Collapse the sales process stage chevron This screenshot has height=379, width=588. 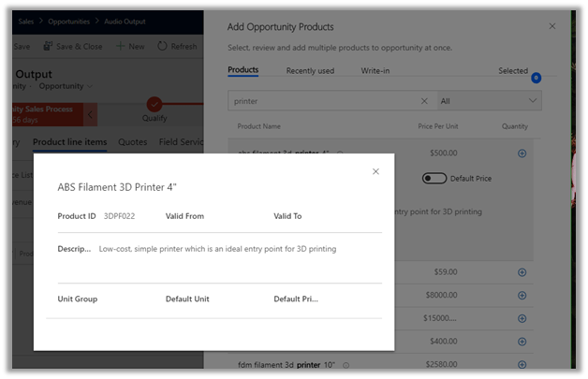(x=90, y=114)
